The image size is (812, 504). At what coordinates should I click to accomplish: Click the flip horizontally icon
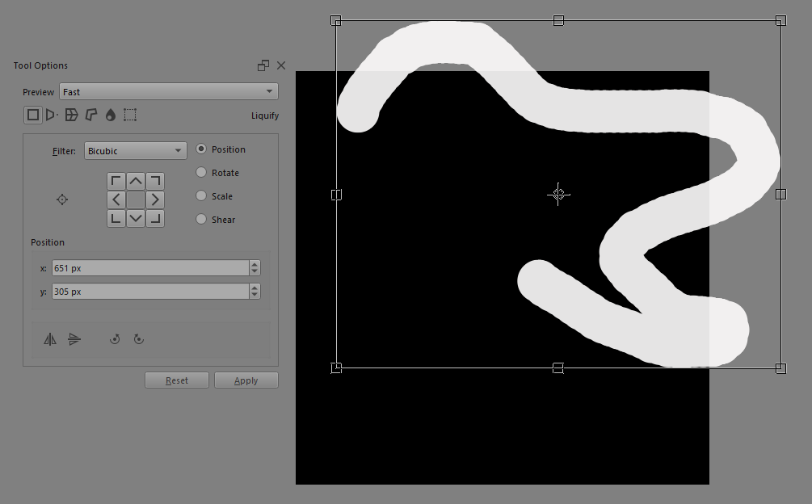[50, 339]
